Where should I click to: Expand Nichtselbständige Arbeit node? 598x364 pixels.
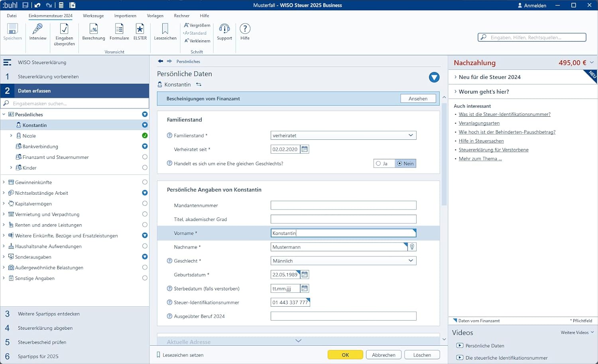pyautogui.click(x=4, y=193)
